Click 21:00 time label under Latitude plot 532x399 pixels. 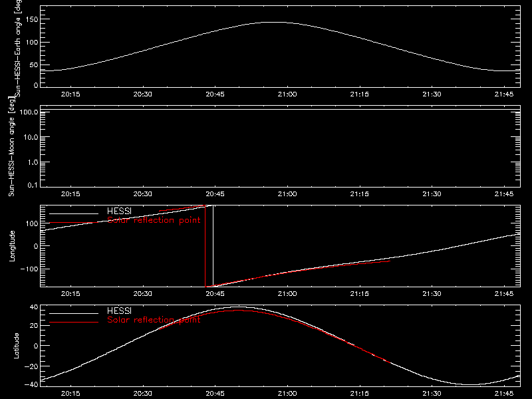coord(287,393)
